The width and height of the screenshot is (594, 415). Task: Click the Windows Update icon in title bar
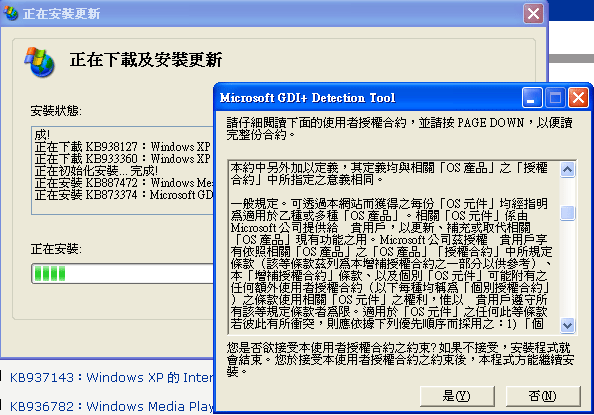click(10, 13)
